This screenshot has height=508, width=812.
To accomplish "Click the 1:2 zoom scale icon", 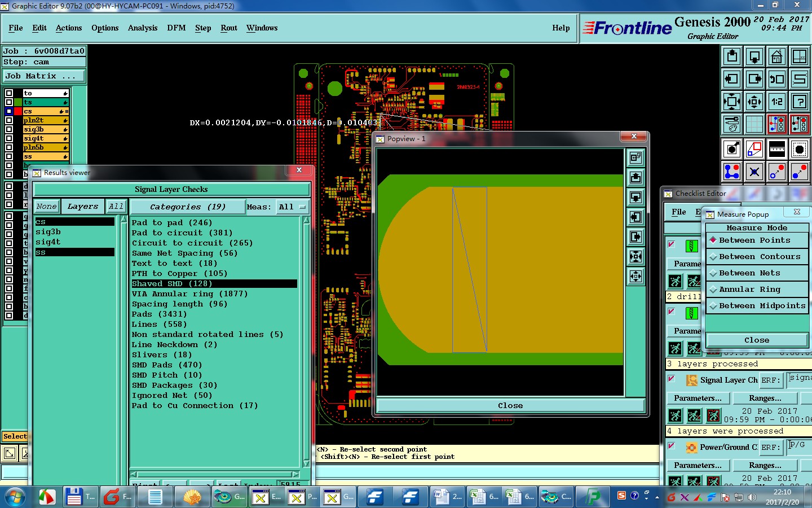I will click(776, 102).
